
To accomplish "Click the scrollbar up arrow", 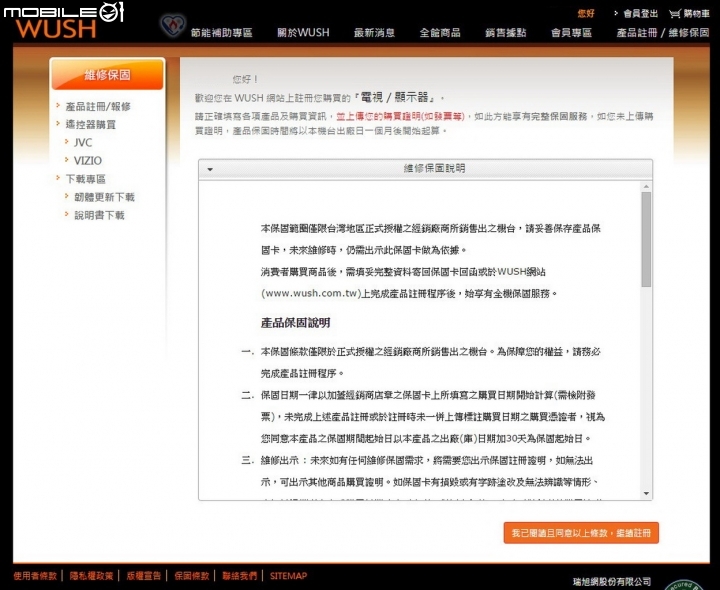I will click(x=646, y=186).
